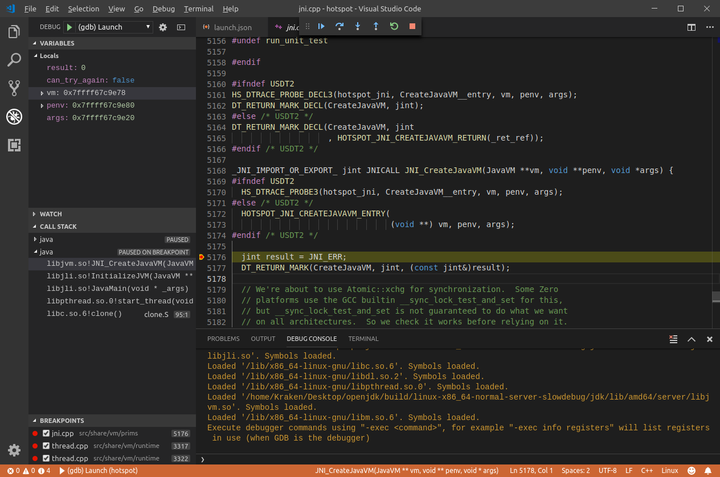The width and height of the screenshot is (720, 477).
Task: Change indentation via Spaces: 2
Action: coord(575,471)
